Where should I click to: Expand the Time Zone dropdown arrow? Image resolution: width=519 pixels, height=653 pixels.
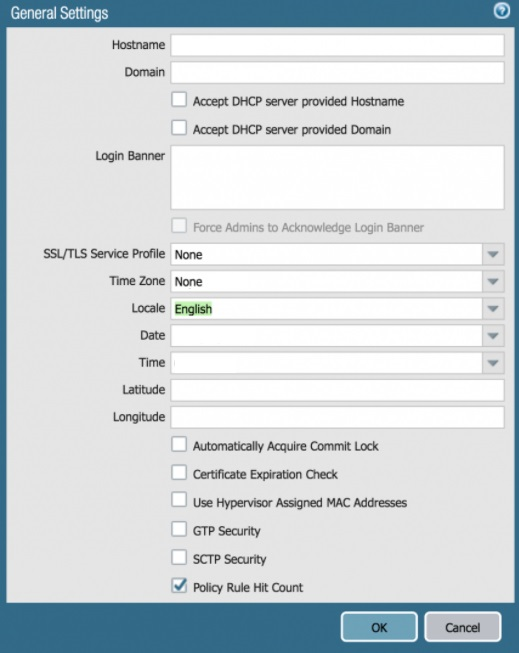click(493, 282)
